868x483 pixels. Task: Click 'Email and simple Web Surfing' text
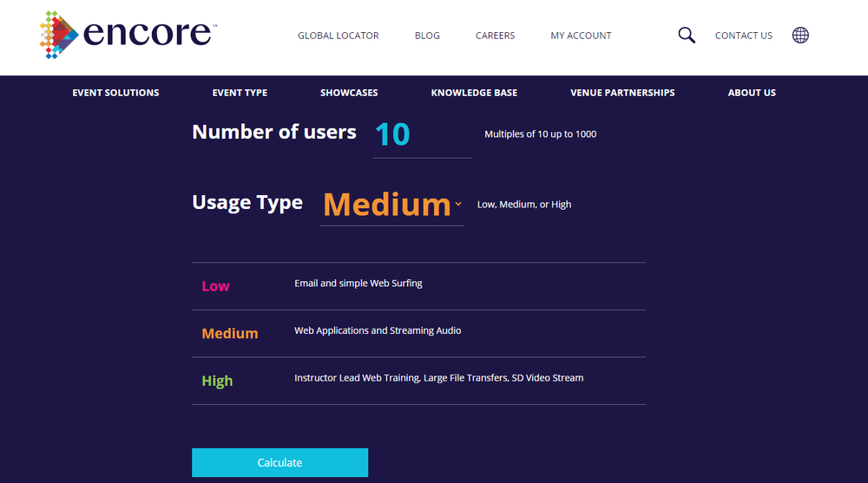358,284
